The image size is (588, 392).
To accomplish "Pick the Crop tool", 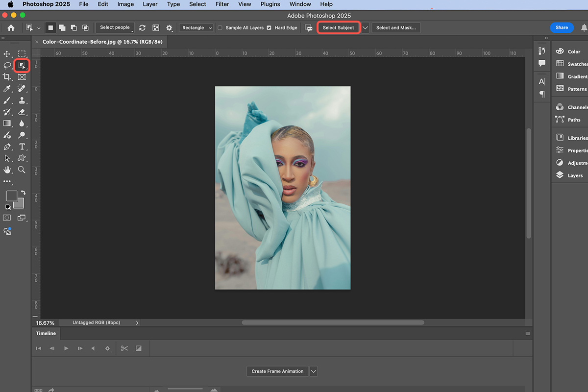I will (x=7, y=77).
